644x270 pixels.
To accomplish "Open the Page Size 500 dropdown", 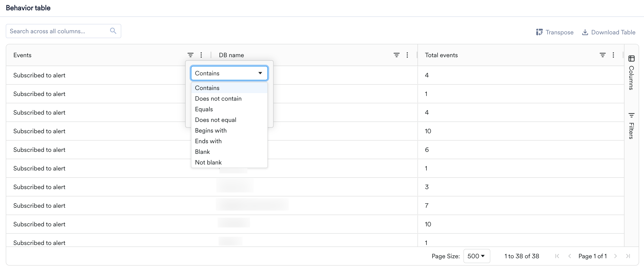I will [x=477, y=256].
